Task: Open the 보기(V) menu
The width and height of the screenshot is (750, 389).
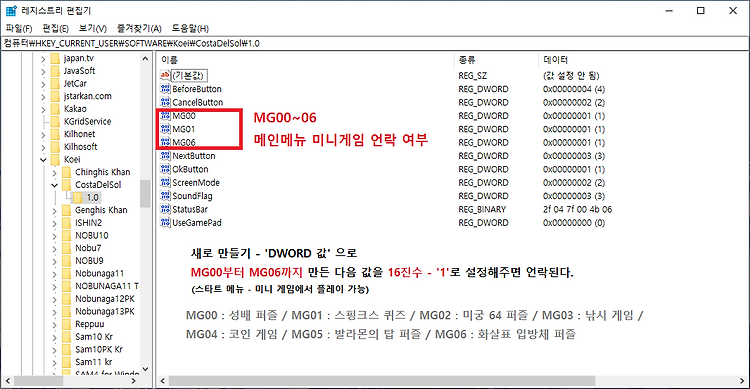Action: tap(93, 29)
